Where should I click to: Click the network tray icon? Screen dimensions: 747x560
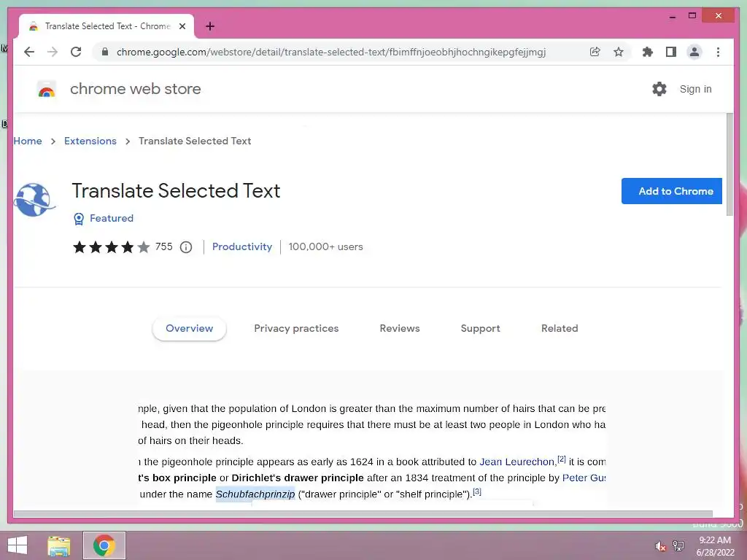[678, 545]
